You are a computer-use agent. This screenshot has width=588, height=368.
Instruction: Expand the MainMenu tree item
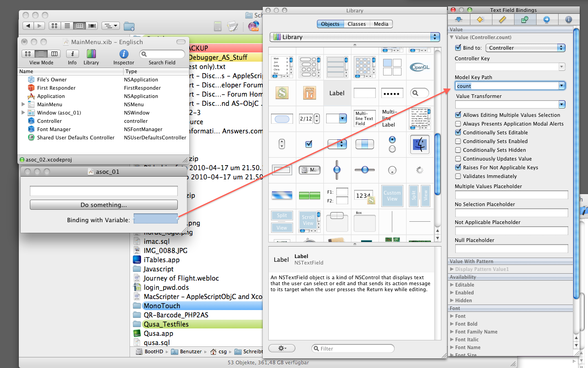23,104
